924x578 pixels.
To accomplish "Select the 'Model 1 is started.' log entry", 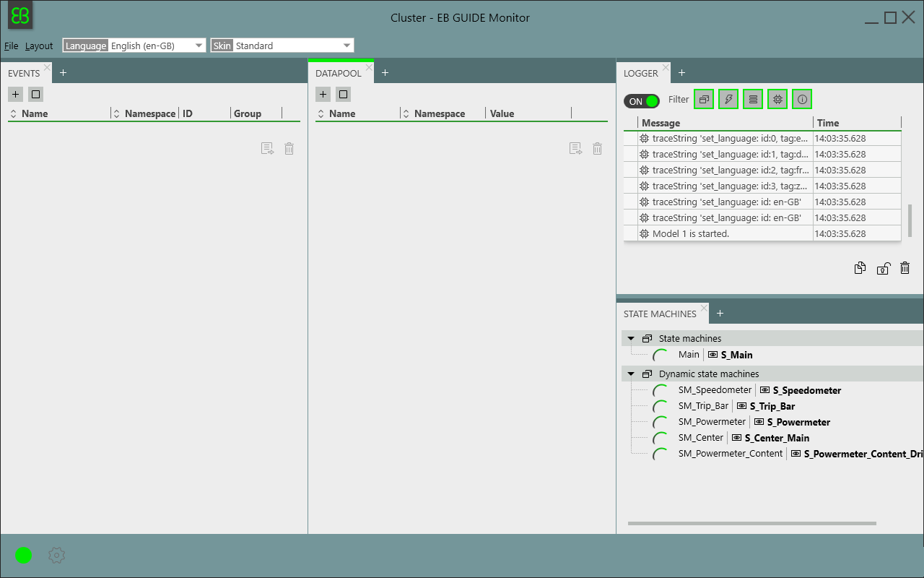I will click(762, 233).
